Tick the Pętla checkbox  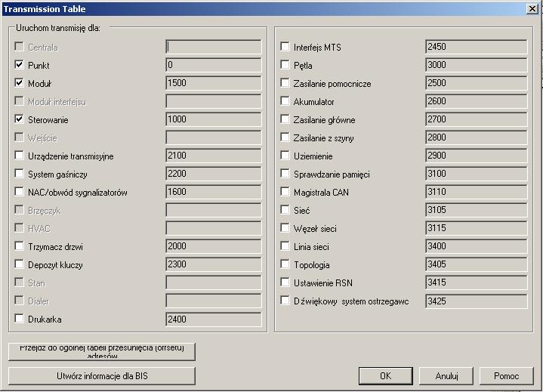click(285, 64)
